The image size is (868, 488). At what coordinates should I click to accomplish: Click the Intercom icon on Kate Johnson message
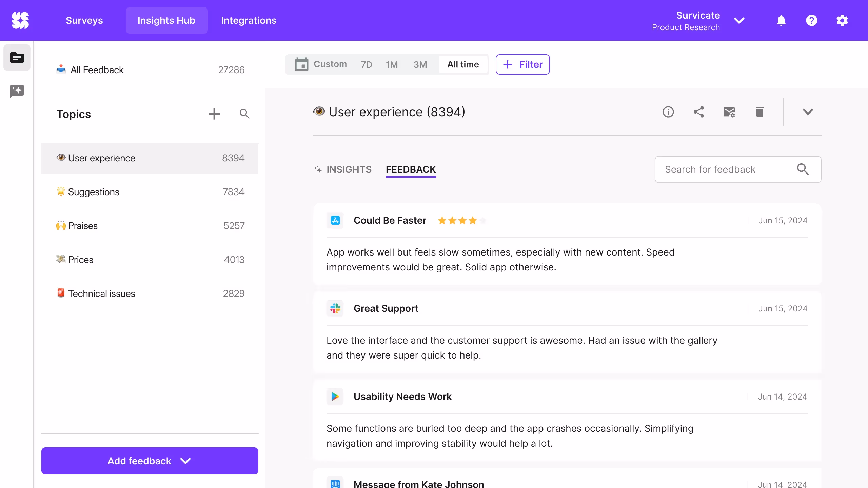pos(335,483)
